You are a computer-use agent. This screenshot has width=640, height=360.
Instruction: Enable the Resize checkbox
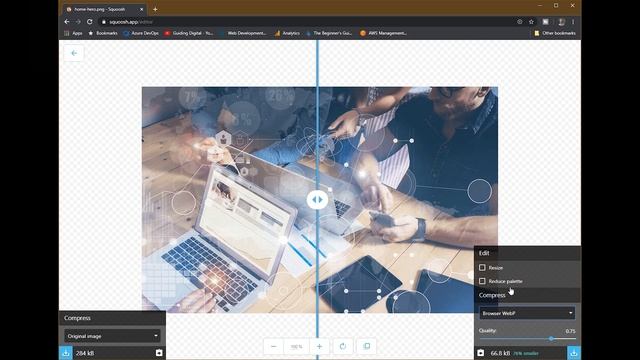pos(482,267)
